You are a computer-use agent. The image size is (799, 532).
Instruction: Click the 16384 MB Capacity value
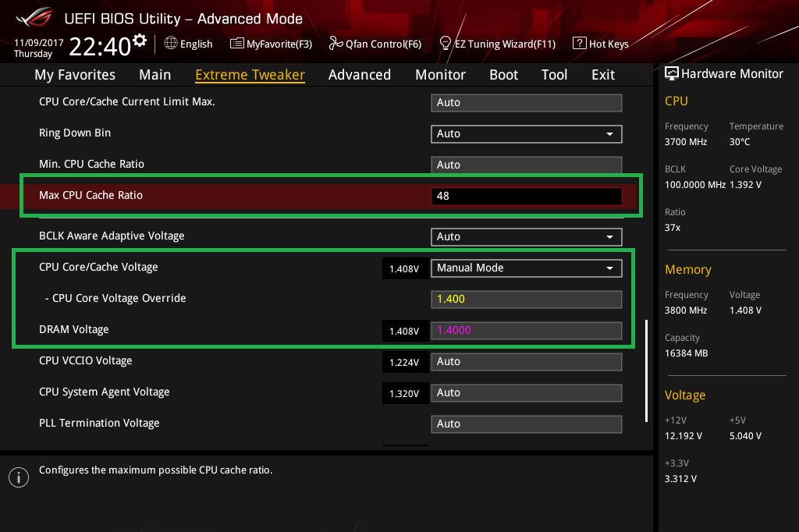pyautogui.click(x=687, y=353)
